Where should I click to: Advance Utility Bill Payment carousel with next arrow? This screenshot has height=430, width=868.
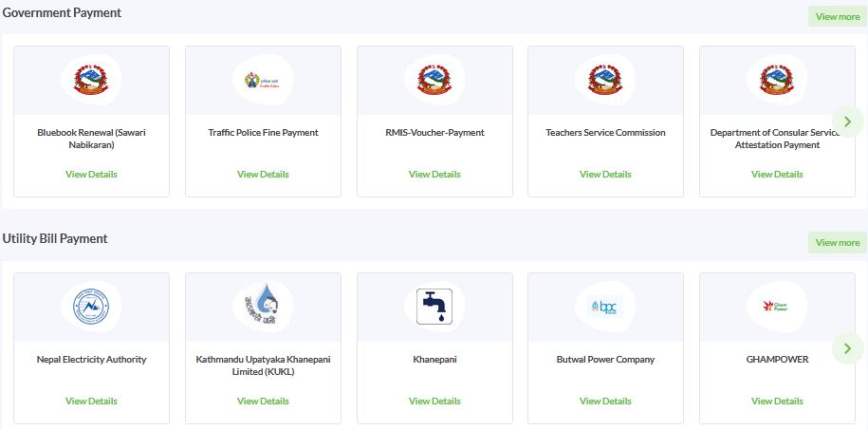(847, 348)
